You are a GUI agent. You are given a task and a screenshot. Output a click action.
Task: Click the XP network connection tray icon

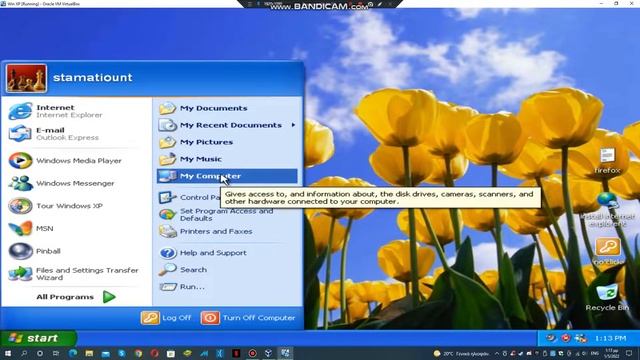click(x=580, y=338)
